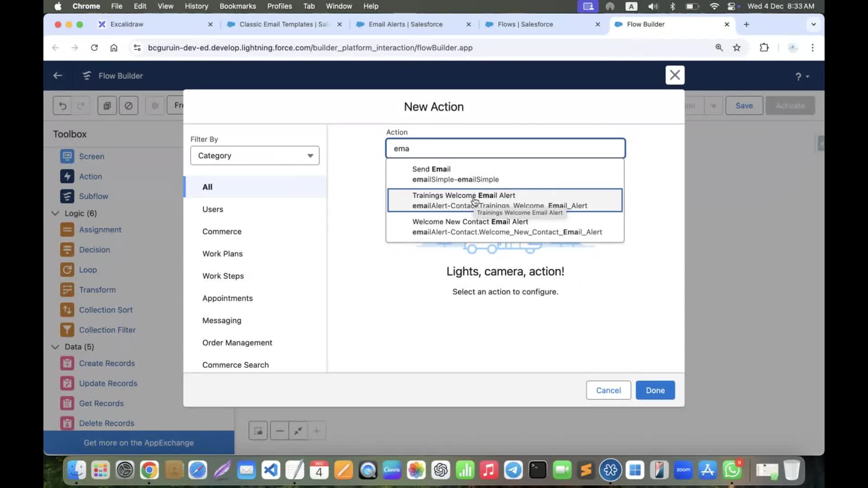Screen dimensions: 868x488
Task: Open Visual Studio Code from Dock
Action: pyautogui.click(x=270, y=470)
